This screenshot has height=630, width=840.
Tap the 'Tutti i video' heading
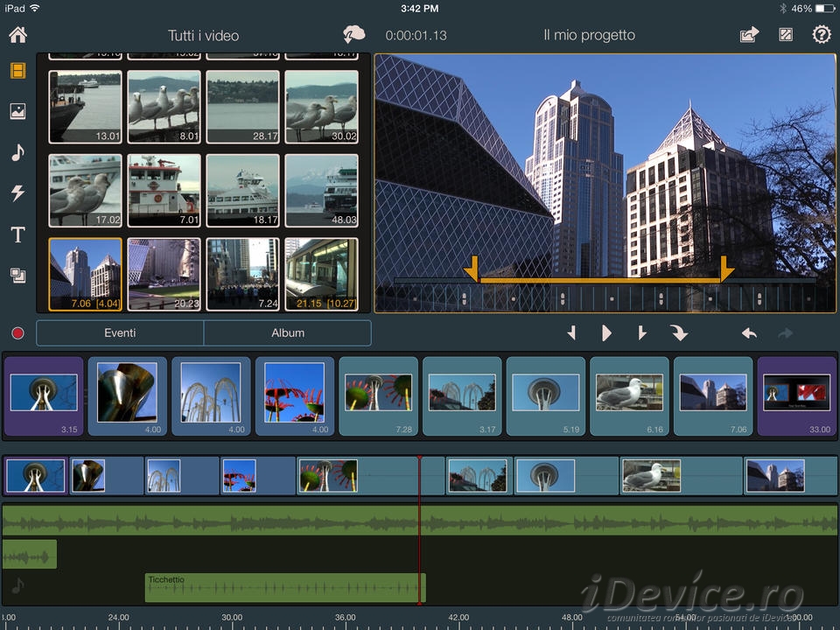click(x=204, y=35)
